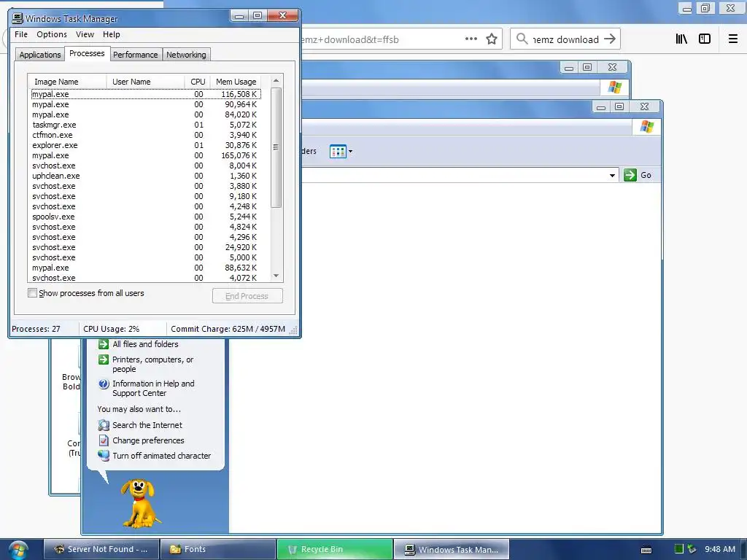Click the End Process button

247,296
